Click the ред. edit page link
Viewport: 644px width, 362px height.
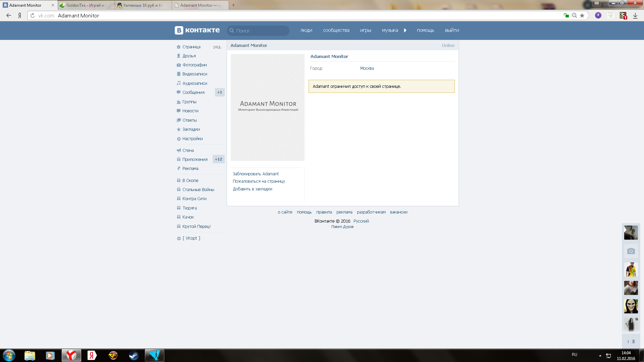(217, 47)
